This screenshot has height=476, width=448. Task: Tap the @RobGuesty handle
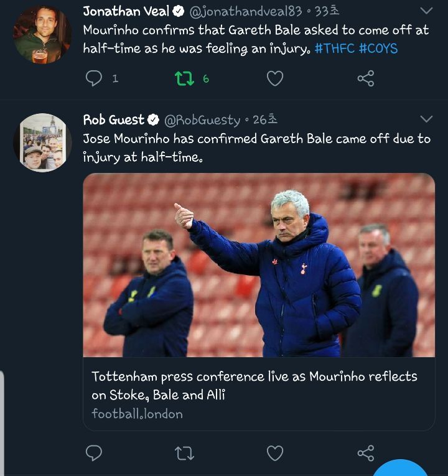[201, 120]
